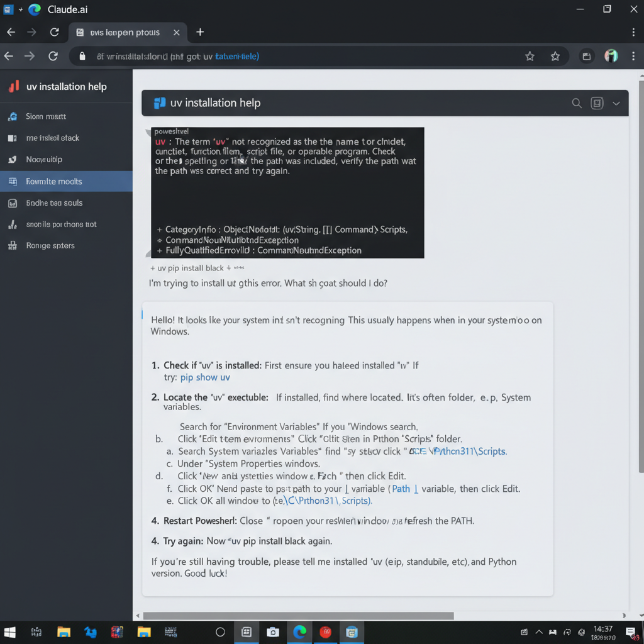Open 'Sionn msatt' sidebar item
The height and width of the screenshot is (644, 644).
66,116
